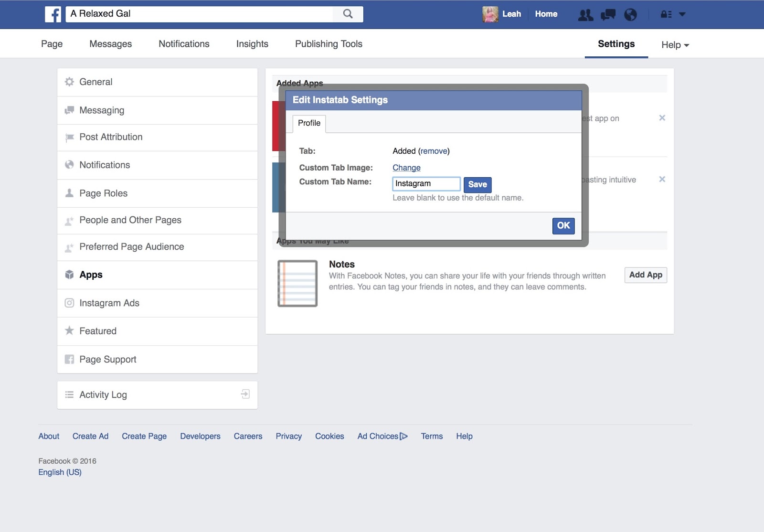764x532 pixels.
Task: Click the English (US) language link
Action: pos(60,472)
